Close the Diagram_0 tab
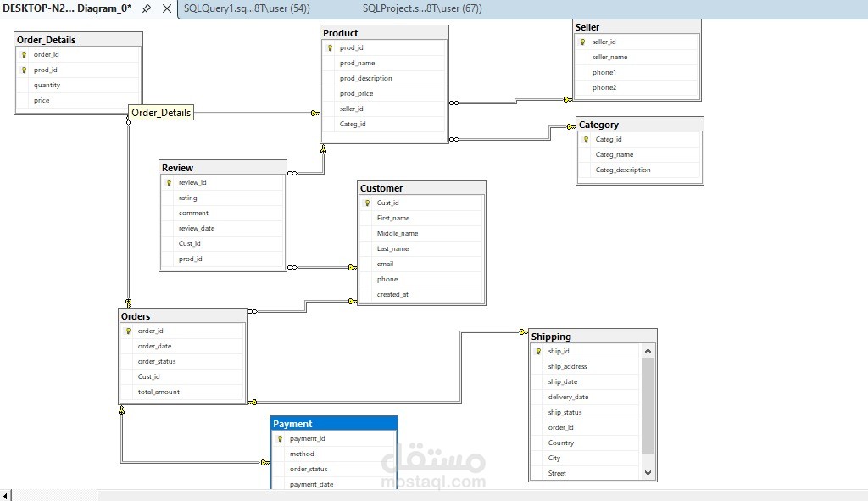The image size is (868, 501). 167,8
